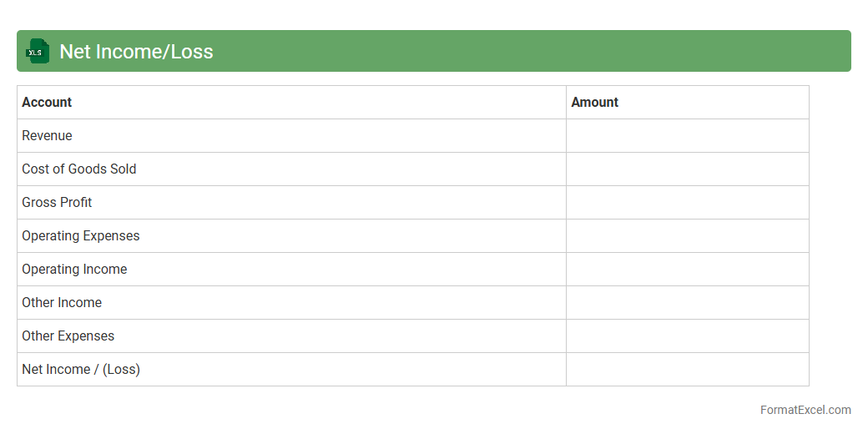Screen dimensions: 868x434
Task: Click the Net Income / (Loss) amount cell
Action: (687, 370)
